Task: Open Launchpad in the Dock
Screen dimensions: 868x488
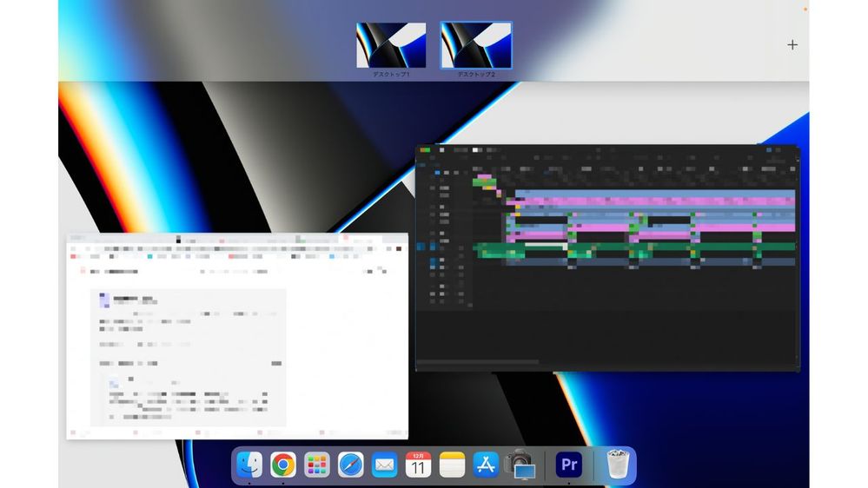Action: [316, 465]
